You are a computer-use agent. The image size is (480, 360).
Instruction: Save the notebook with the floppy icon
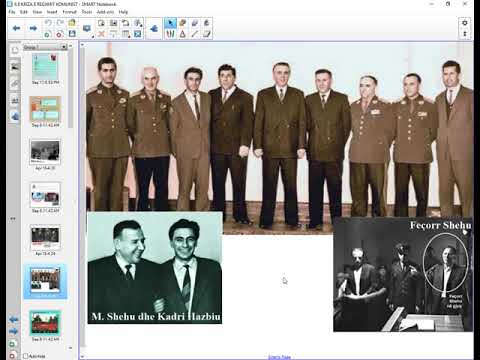(72, 34)
